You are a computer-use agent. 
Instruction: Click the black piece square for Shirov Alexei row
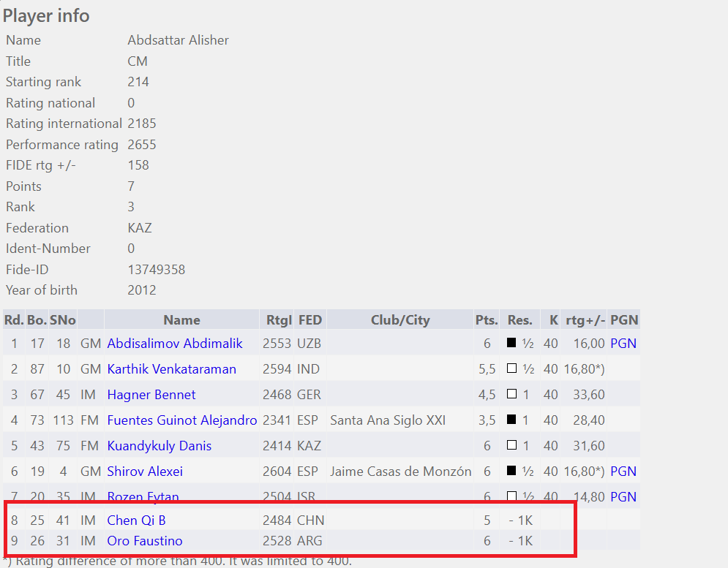[x=511, y=470]
